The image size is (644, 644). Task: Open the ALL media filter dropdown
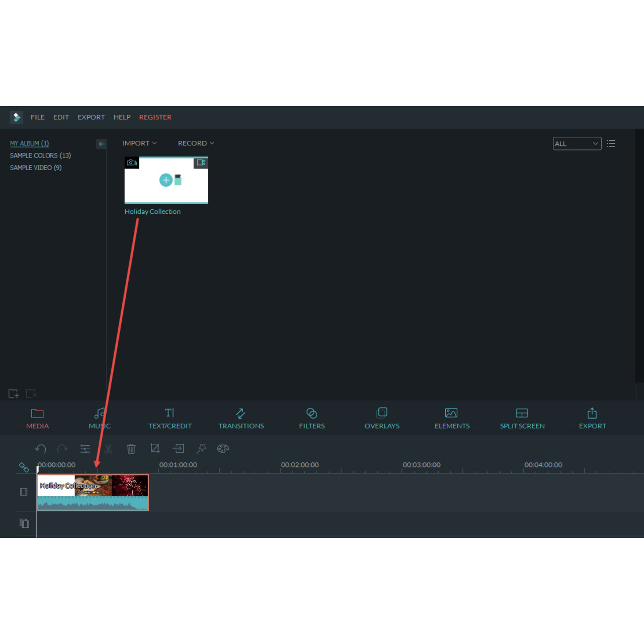tap(577, 143)
